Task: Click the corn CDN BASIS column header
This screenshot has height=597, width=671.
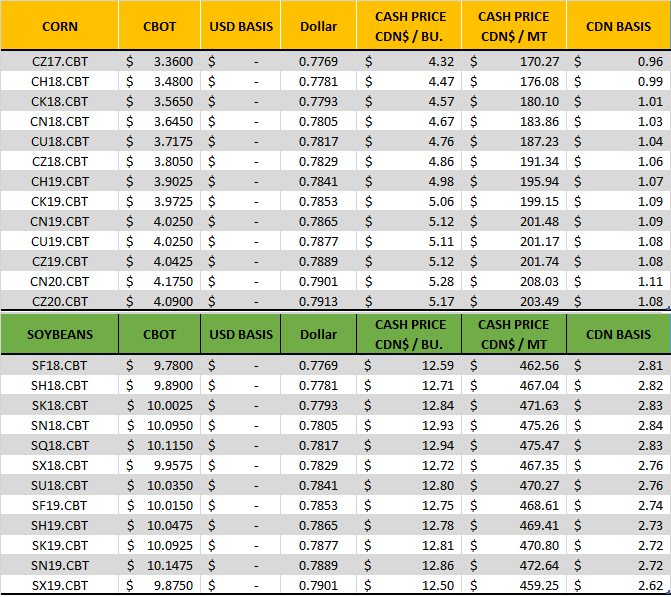Action: [617, 26]
